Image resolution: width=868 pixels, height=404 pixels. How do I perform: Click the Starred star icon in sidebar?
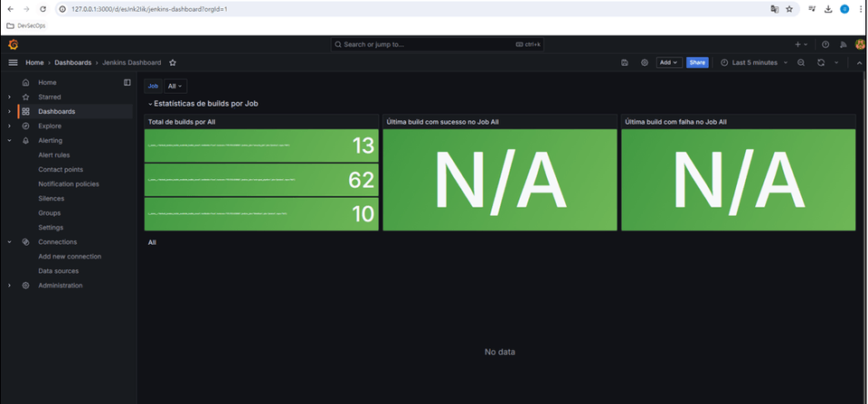click(x=25, y=97)
